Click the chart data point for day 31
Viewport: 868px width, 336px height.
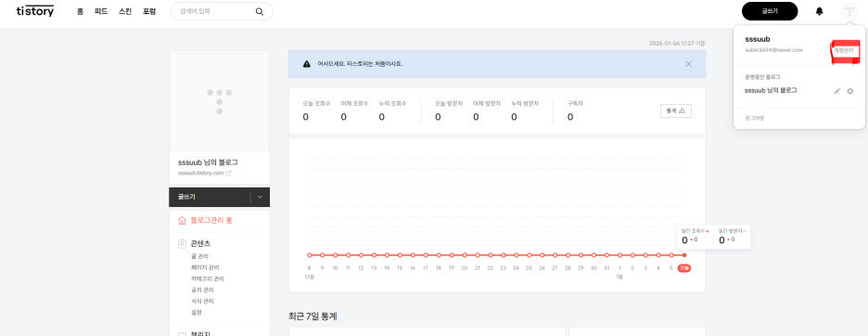pos(606,255)
